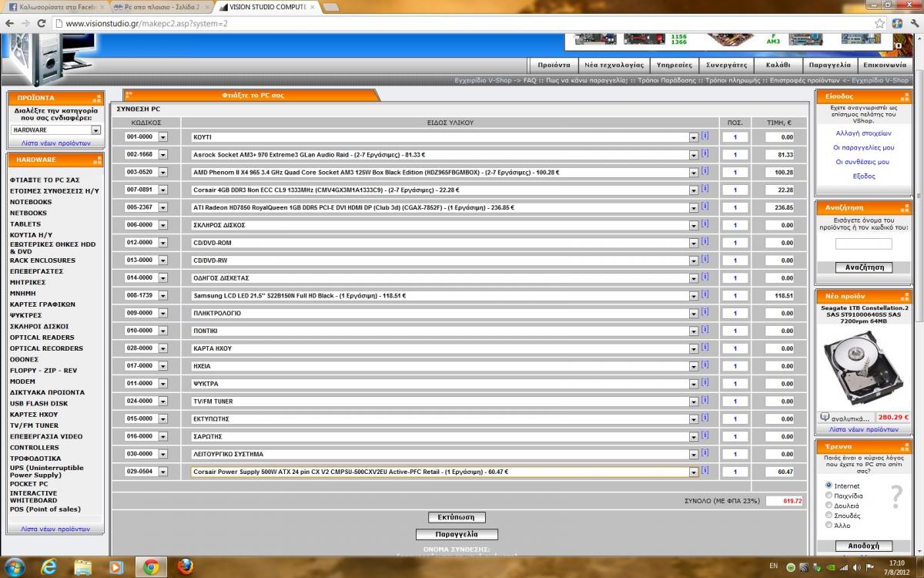The width and height of the screenshot is (924, 578).
Task: Click info icon for Corsair Power Supply row
Action: point(705,471)
